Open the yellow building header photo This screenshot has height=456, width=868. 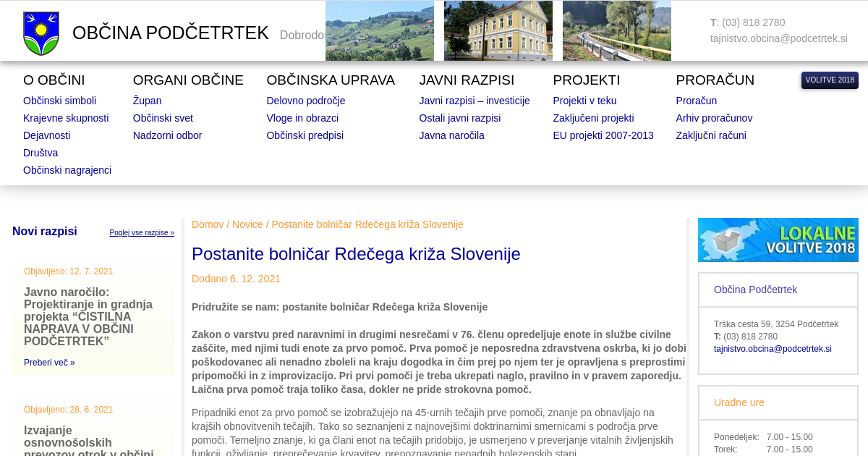pos(498,30)
